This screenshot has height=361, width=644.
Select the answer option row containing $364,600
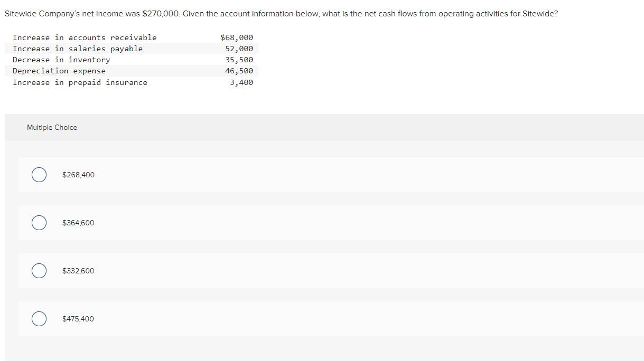(211, 223)
